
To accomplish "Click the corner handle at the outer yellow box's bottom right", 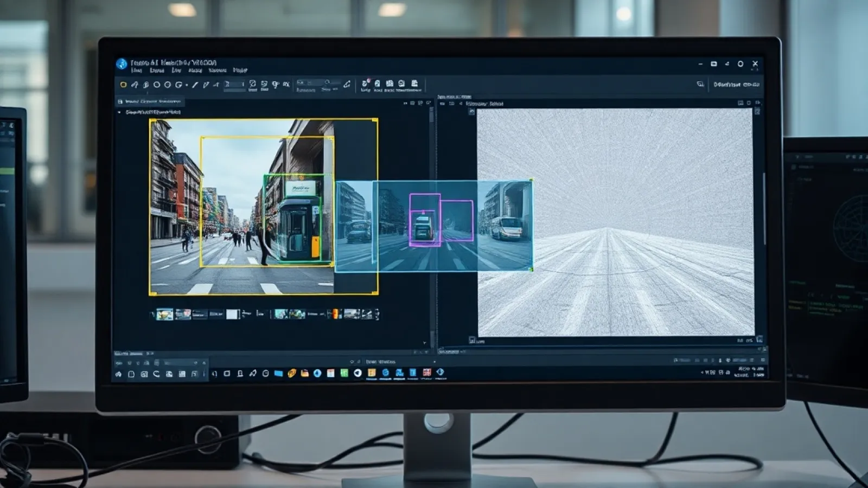I will (x=375, y=293).
